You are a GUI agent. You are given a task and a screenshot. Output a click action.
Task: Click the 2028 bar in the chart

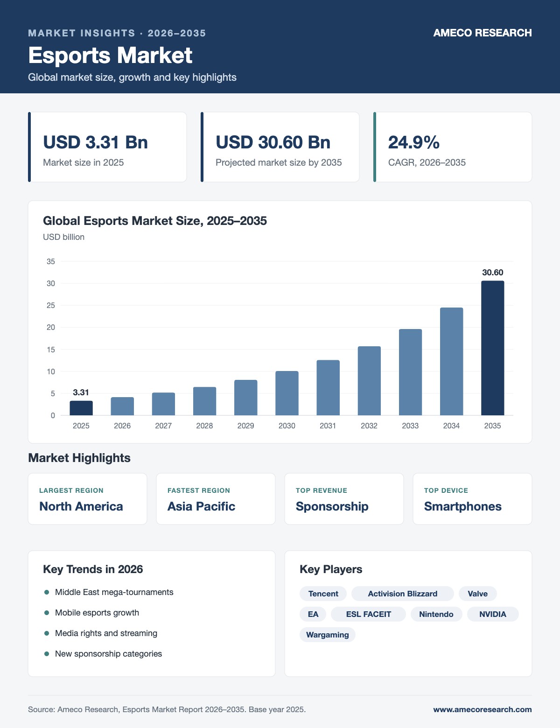point(204,401)
